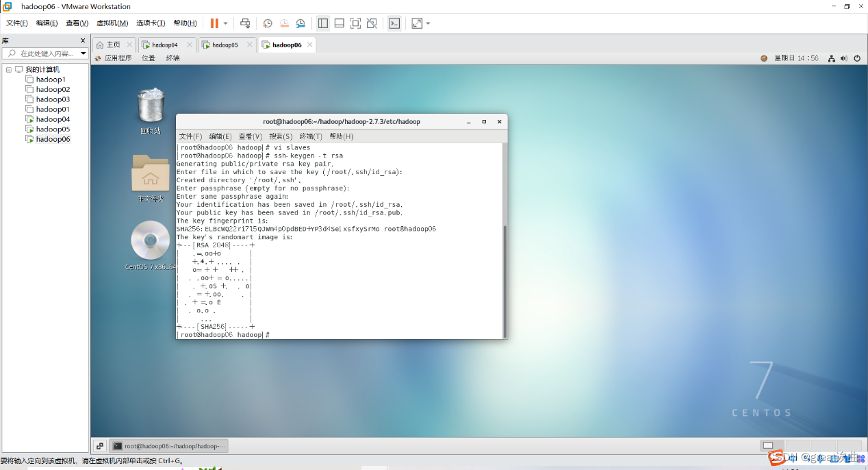Image resolution: width=868 pixels, height=470 pixels.
Task: Toggle the thumbnail bar view icon
Action: [340, 23]
